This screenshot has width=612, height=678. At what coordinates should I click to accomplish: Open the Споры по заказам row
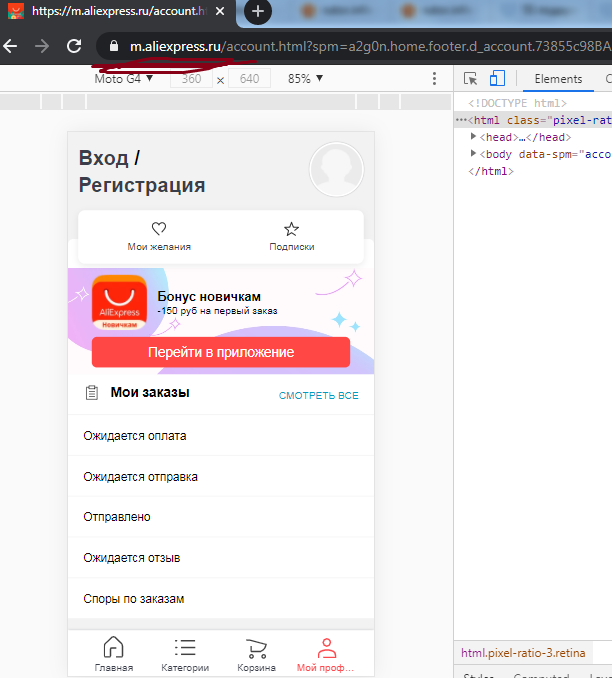[221, 598]
